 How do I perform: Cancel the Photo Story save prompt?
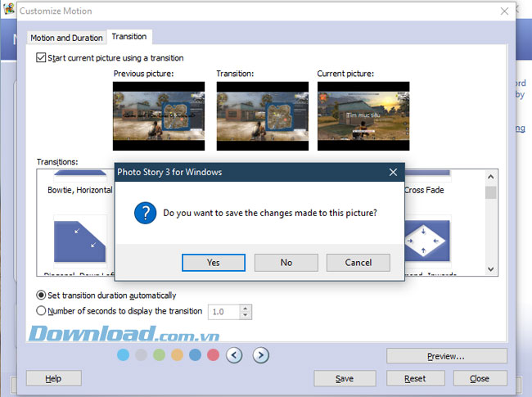point(358,263)
